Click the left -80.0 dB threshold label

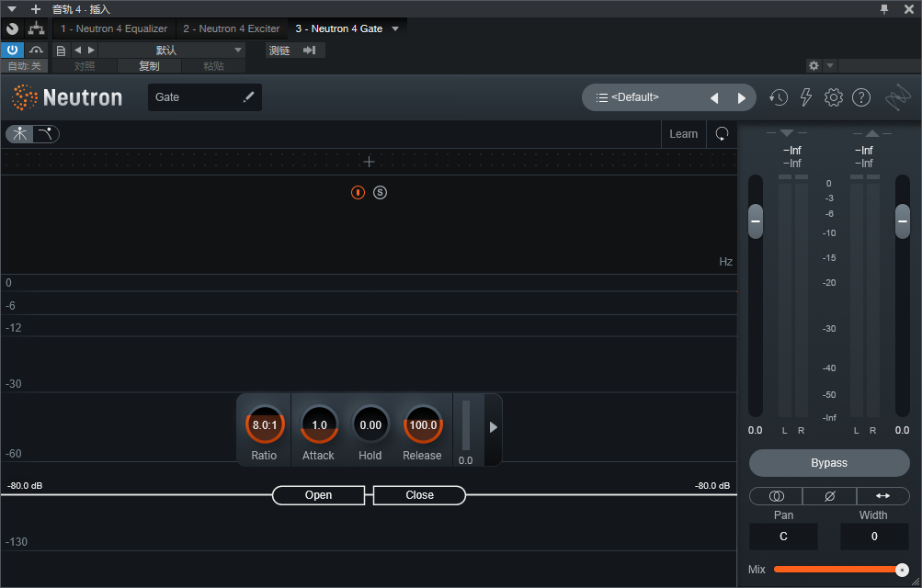(x=25, y=486)
